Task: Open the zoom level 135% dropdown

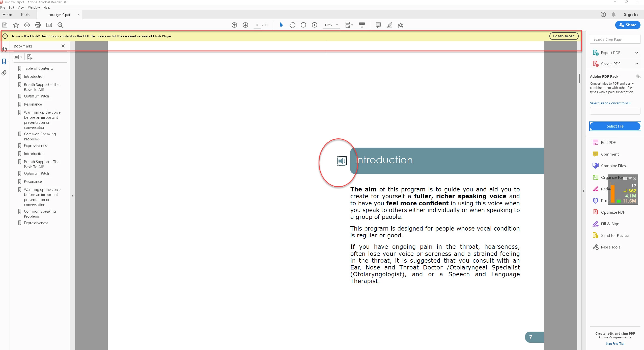Action: click(337, 25)
